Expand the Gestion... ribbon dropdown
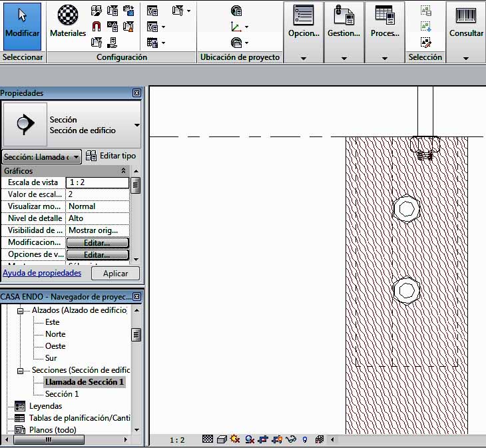486x448 pixels. (344, 58)
